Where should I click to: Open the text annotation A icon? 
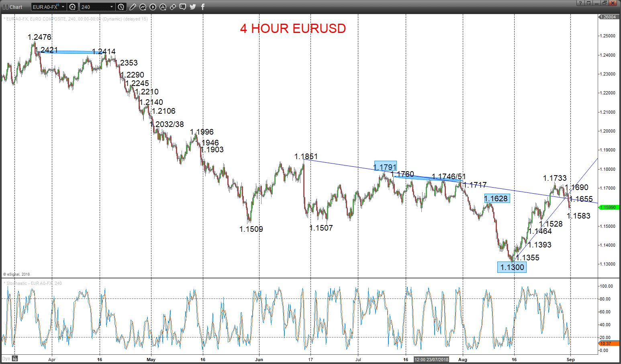[163, 7]
